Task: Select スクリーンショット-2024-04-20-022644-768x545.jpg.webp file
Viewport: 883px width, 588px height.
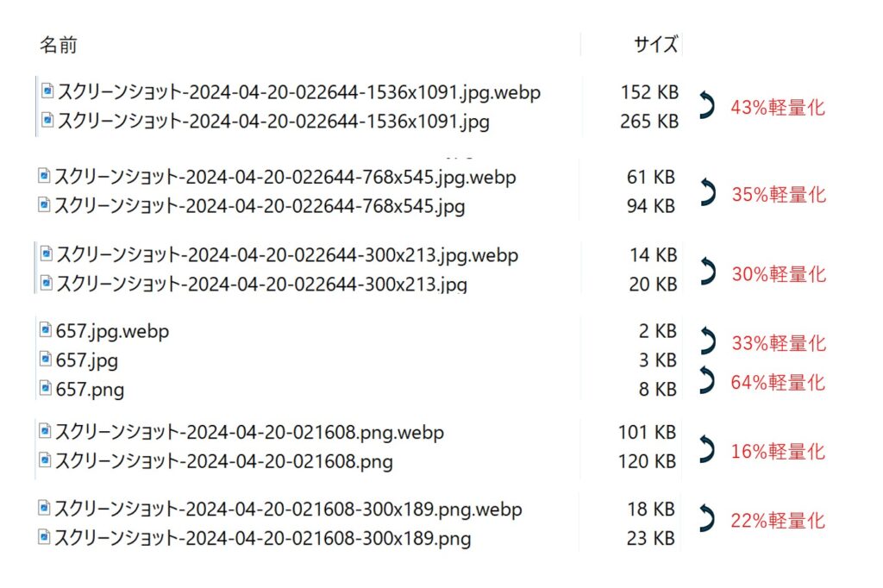Action: pos(285,177)
